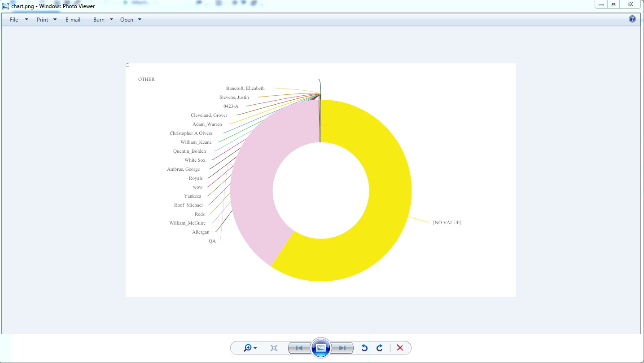Expand the Print dropdown arrow
Image resolution: width=644 pixels, height=363 pixels.
(x=55, y=19)
